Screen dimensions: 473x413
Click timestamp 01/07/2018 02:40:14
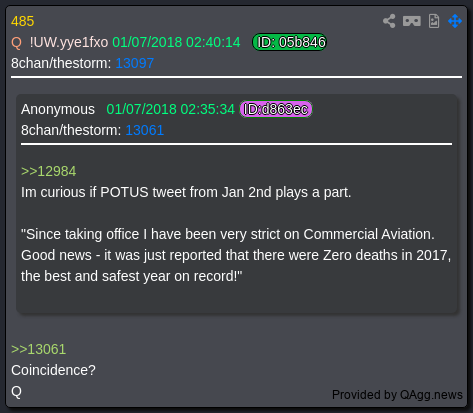176,42
